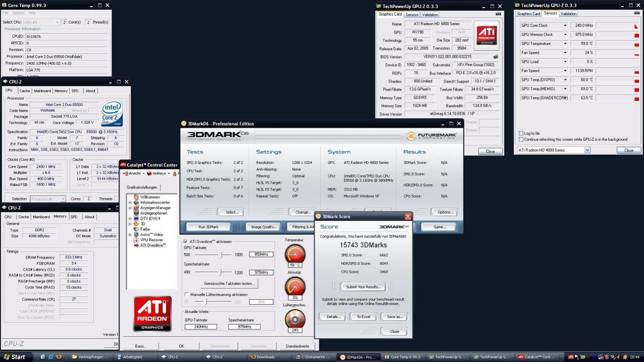Click the ATI Overdrive arrow icon in tree
The height and width of the screenshot is (362, 644).
[x=136, y=245]
